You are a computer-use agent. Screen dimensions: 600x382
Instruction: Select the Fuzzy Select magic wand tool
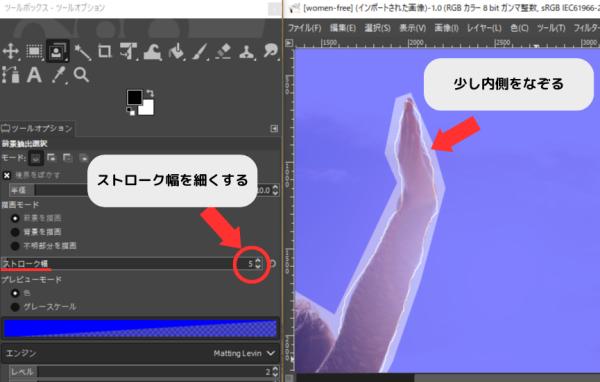point(82,51)
